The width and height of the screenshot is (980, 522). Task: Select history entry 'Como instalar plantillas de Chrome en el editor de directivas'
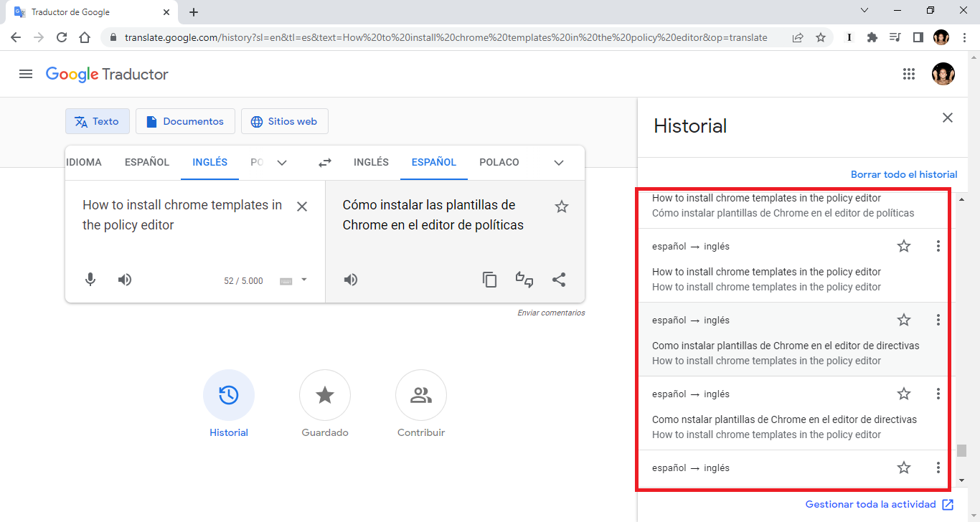click(786, 346)
